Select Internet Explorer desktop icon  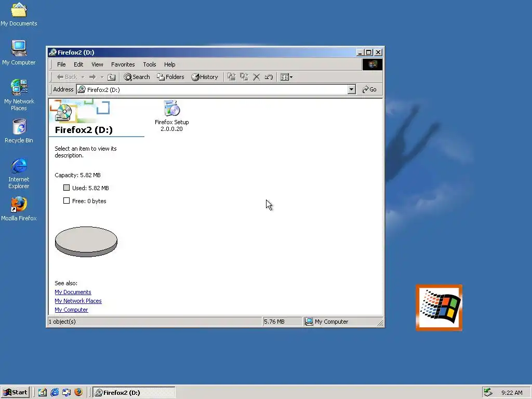click(19, 174)
